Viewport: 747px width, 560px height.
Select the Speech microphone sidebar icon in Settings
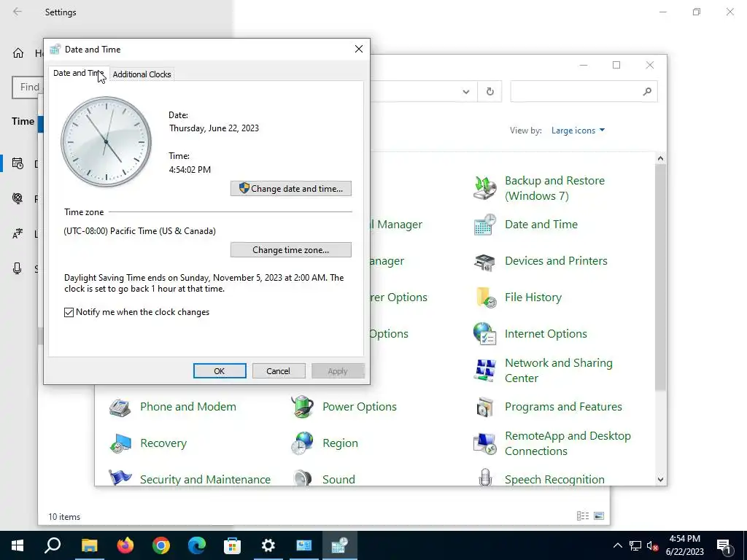pos(18,268)
